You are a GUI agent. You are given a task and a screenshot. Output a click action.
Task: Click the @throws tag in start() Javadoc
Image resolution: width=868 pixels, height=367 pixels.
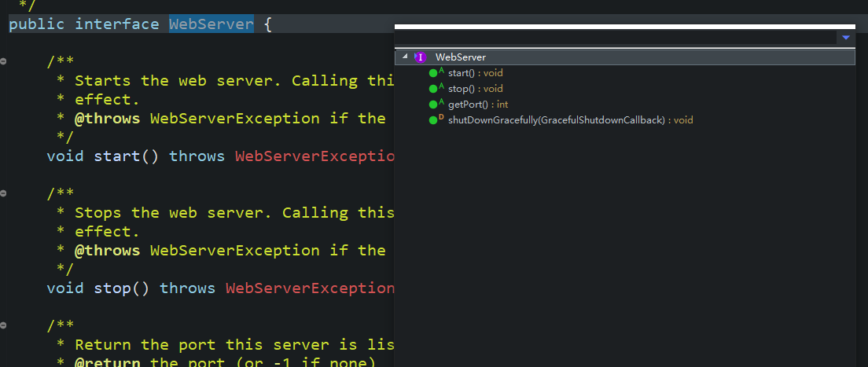pos(107,119)
